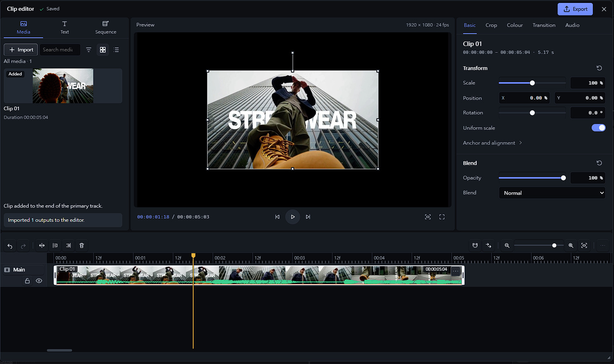
Task: Hide the Main track with the eye icon
Action: tap(39, 281)
